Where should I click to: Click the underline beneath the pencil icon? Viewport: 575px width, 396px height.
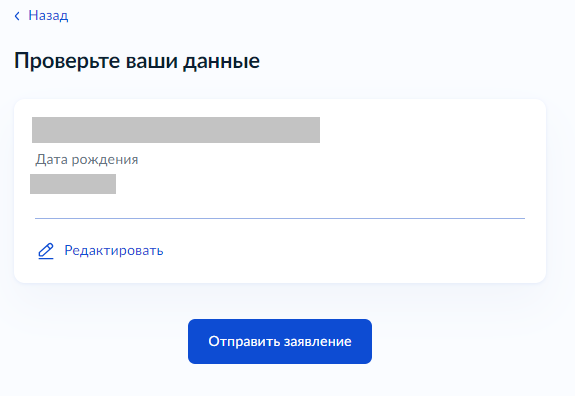(46, 258)
